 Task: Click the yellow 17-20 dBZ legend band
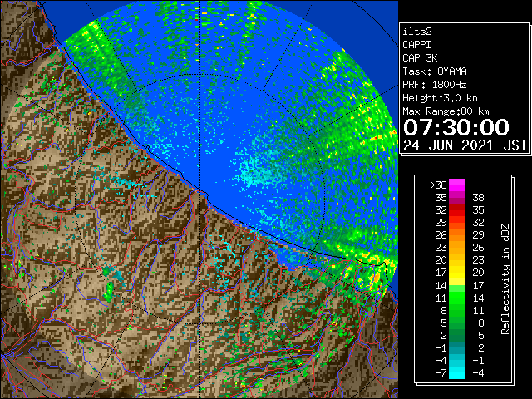457,273
